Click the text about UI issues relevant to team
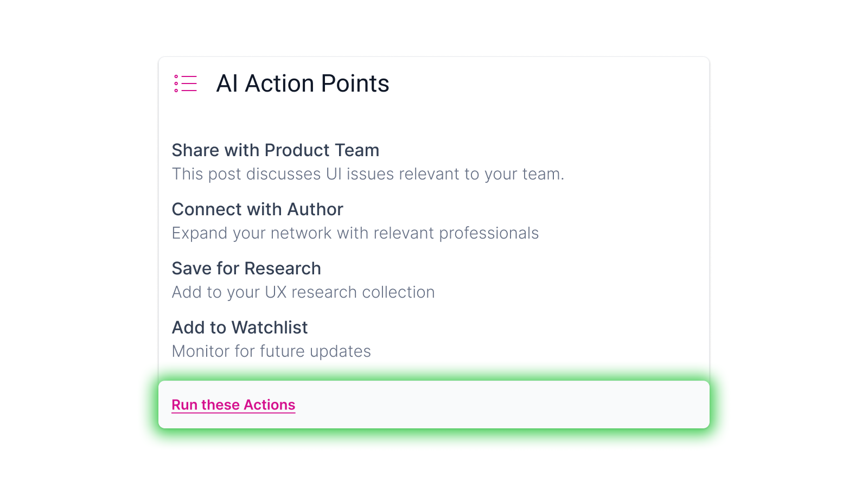This screenshot has width=868, height=488. (x=368, y=174)
